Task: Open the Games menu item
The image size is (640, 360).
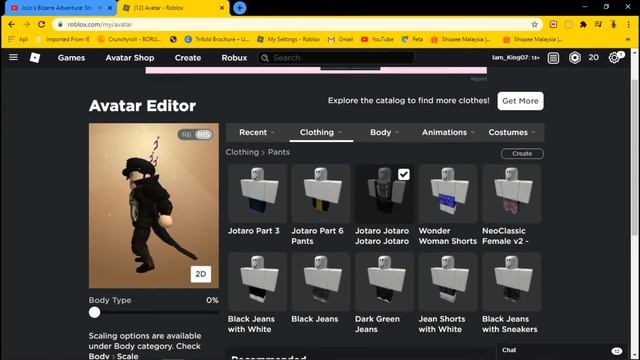Action: pos(71,58)
